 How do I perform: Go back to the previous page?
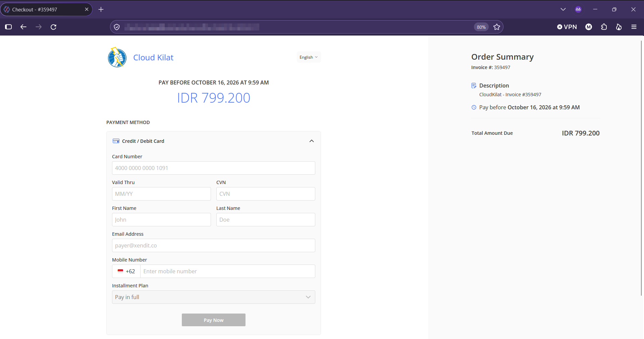(x=23, y=27)
